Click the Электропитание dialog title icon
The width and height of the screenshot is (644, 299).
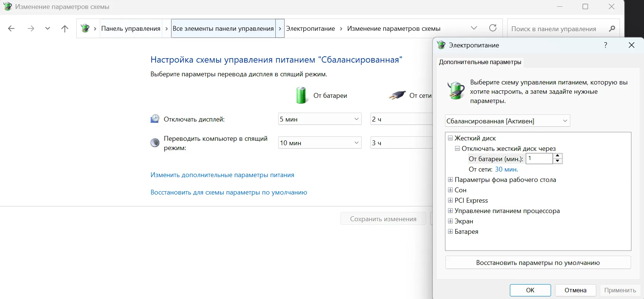(441, 45)
